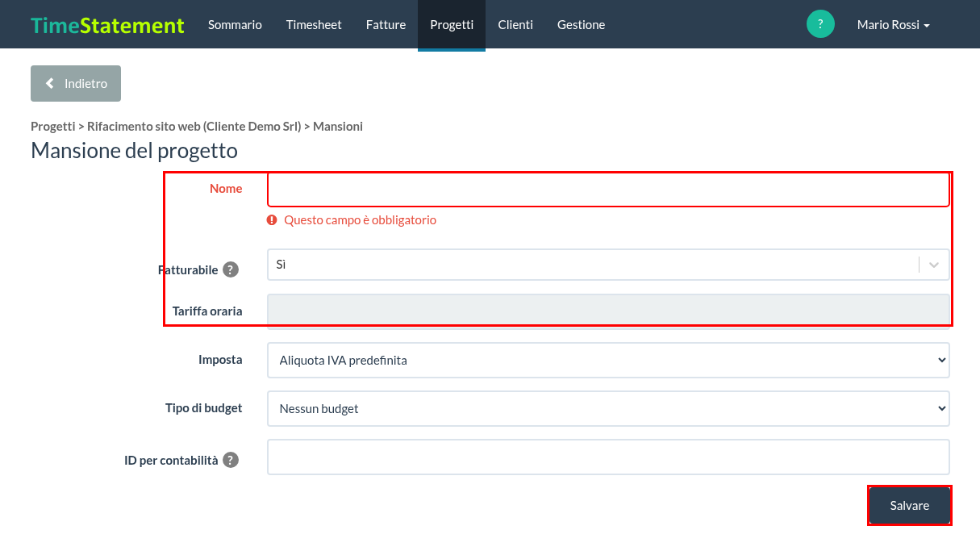Focus the Nome input field

pos(608,189)
